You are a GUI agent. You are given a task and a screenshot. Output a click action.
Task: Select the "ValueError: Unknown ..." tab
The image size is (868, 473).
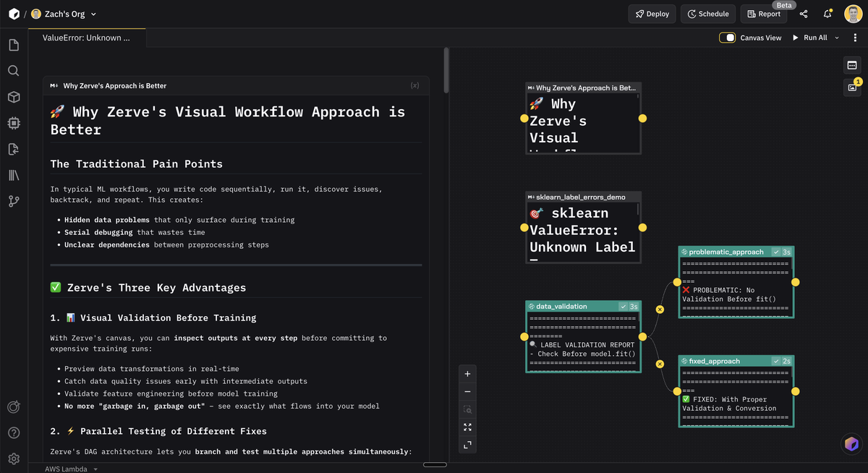(x=87, y=38)
